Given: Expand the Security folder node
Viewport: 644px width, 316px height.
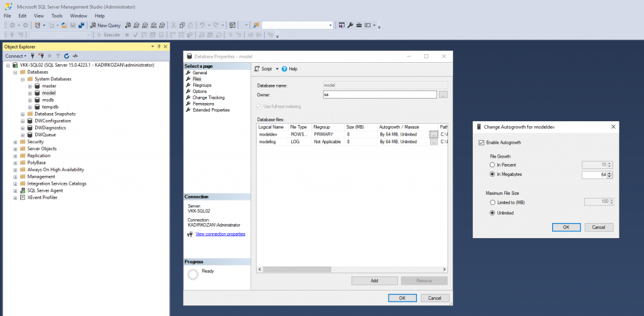Looking at the screenshot, I should tap(15, 142).
